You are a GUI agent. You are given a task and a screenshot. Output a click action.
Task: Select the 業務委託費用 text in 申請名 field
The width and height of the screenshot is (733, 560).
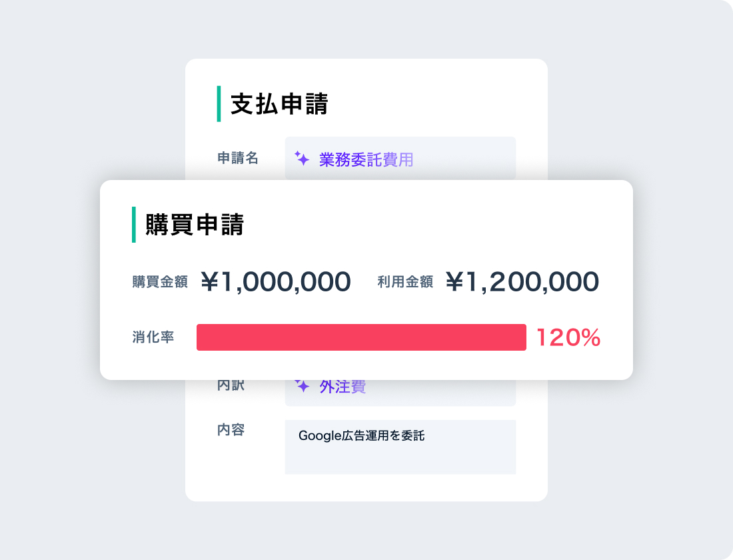[366, 160]
